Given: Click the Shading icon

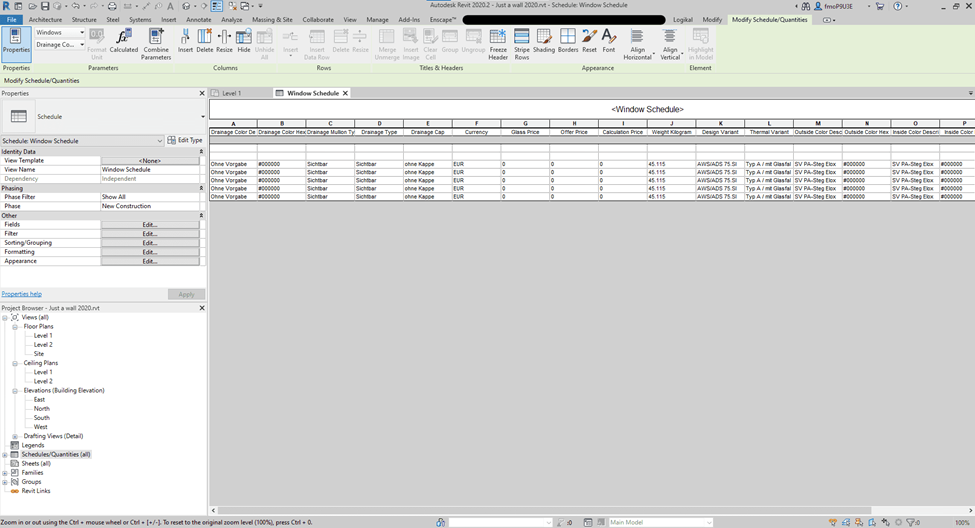Looking at the screenshot, I should tap(544, 41).
